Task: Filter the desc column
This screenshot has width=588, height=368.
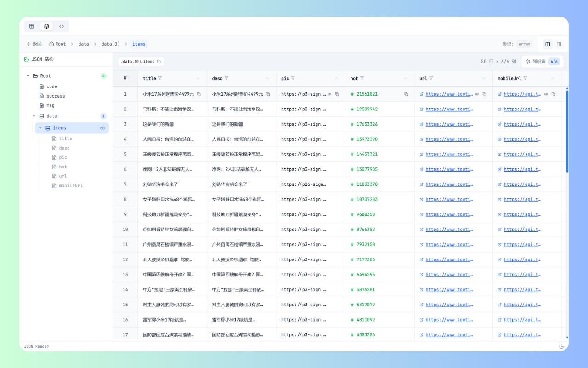Action: pos(226,79)
